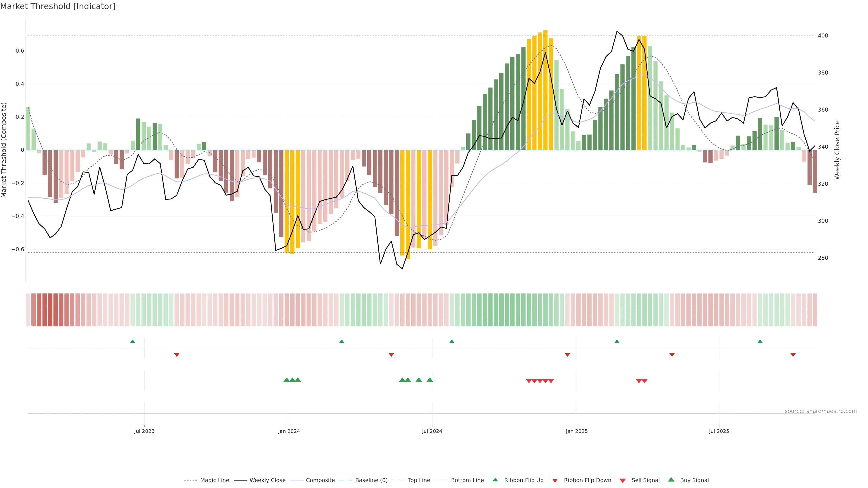Click the Ribbon Flip Down legend icon
This screenshot has height=488, width=868.
[x=555, y=480]
